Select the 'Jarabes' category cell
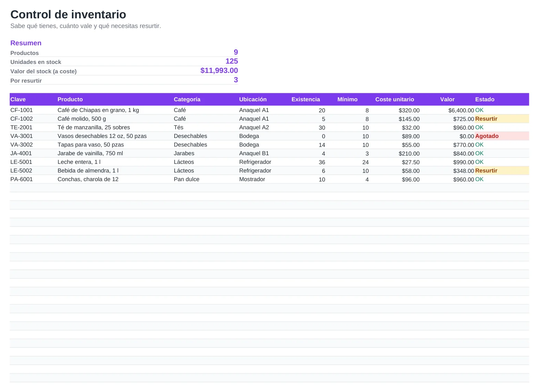This screenshot has width=539, height=392. (184, 153)
